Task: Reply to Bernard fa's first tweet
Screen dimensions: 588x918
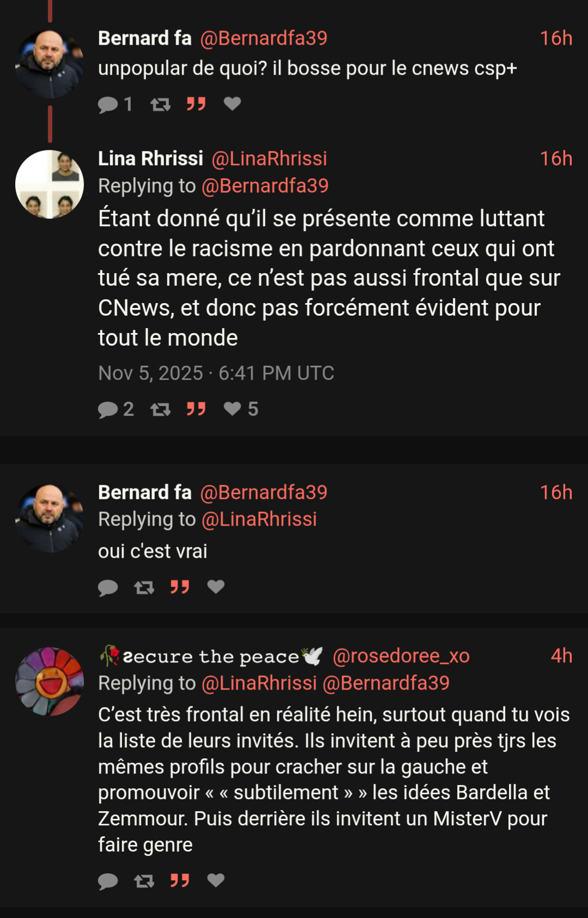Action: coord(108,104)
